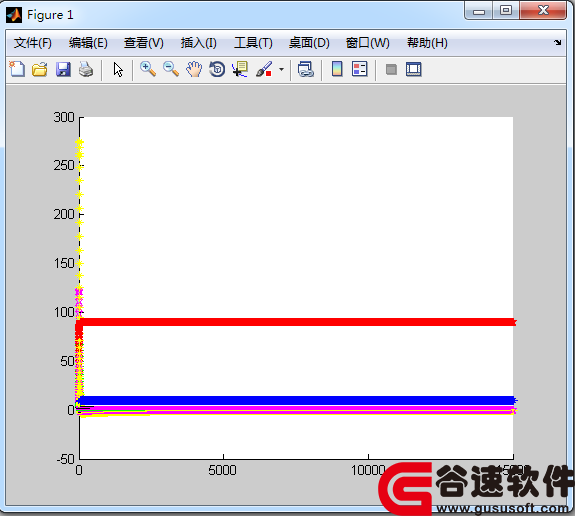
Task: Print the figure with the printer icon
Action: click(x=86, y=69)
